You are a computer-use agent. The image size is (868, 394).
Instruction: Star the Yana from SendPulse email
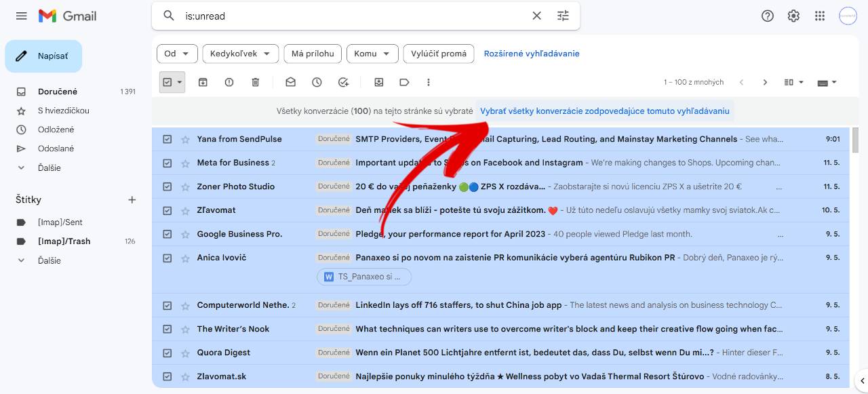pyautogui.click(x=185, y=139)
